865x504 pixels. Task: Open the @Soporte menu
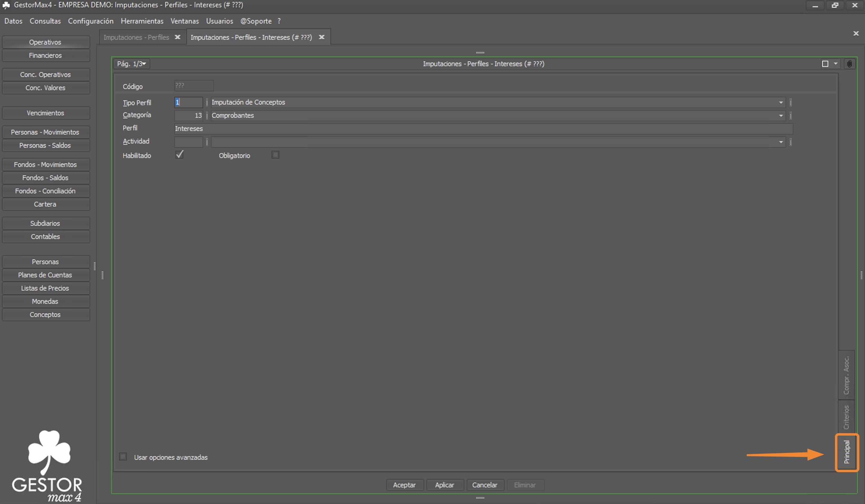256,21
